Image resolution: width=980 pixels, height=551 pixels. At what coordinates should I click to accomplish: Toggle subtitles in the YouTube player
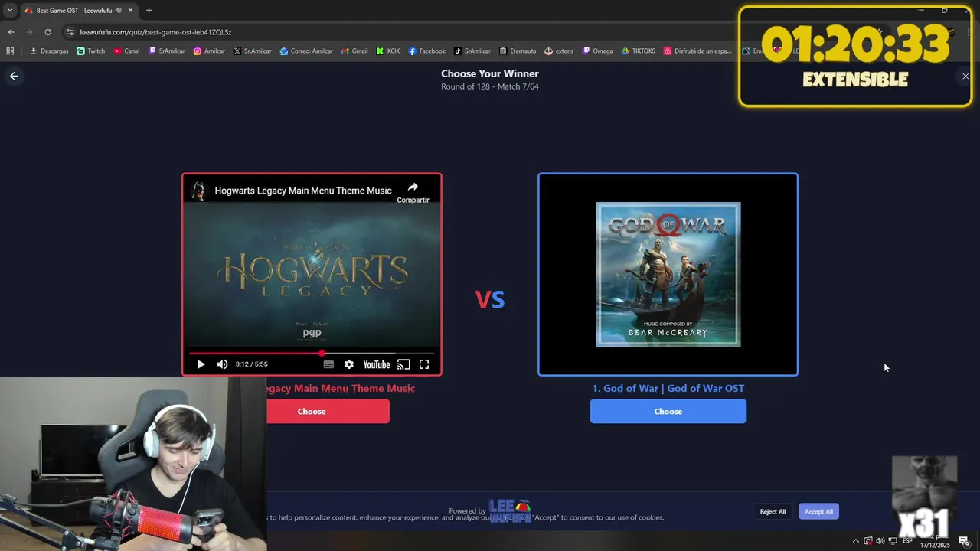[328, 364]
